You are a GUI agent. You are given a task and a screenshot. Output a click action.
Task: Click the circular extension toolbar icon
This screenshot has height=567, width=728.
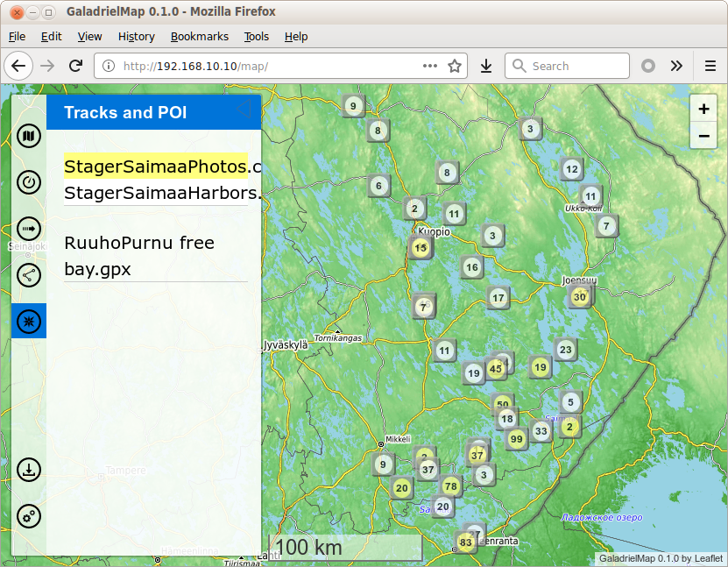click(648, 66)
